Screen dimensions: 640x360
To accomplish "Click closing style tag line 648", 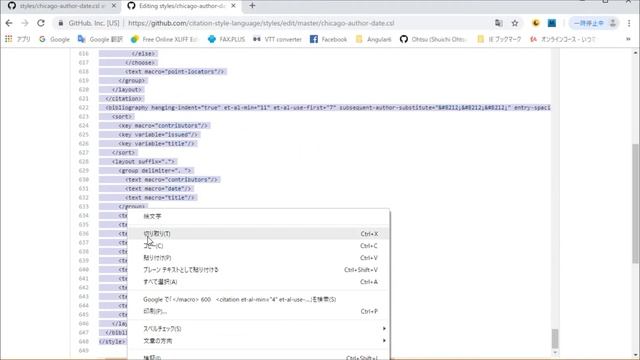I will (x=113, y=342).
